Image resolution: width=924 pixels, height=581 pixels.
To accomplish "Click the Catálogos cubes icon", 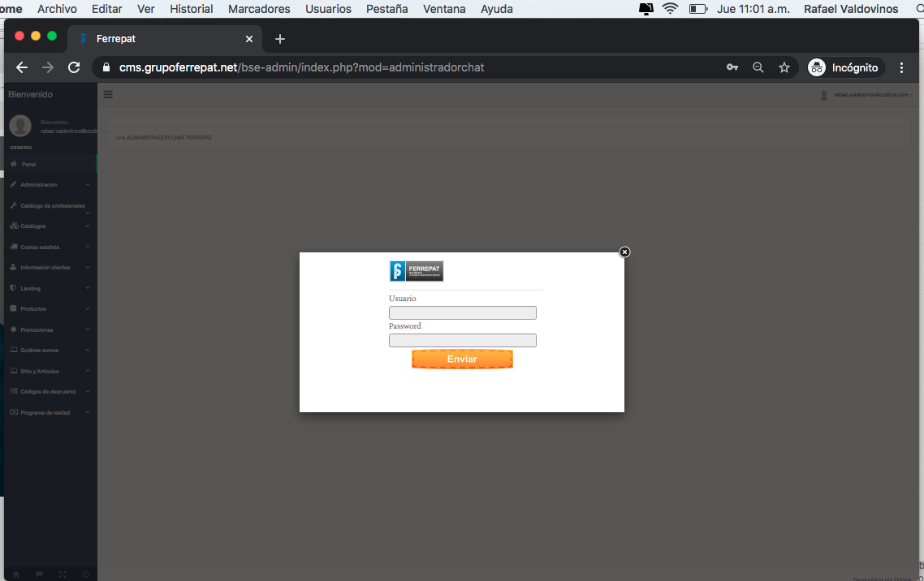I will point(14,226).
